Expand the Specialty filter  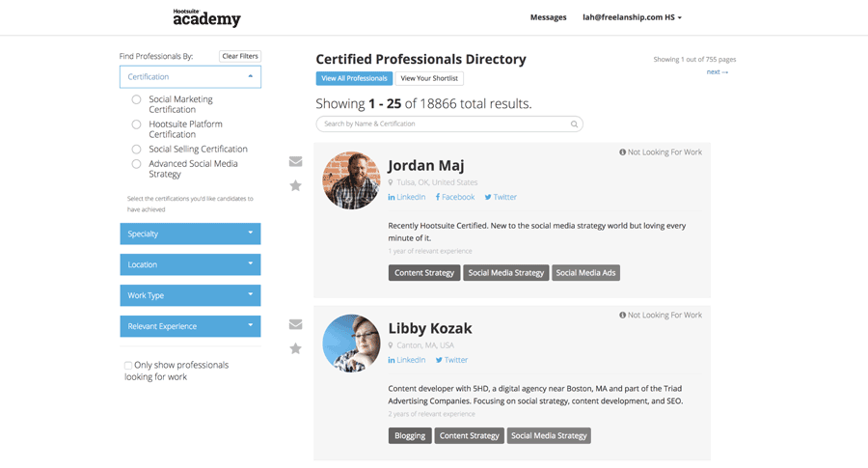tap(190, 234)
